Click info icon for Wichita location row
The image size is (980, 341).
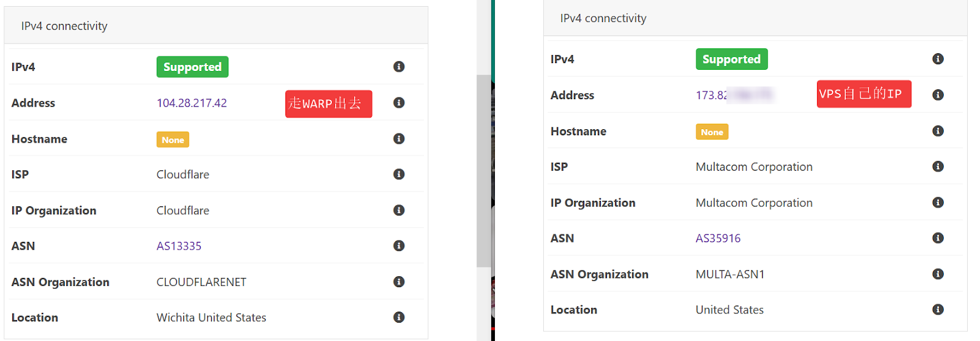point(399,317)
